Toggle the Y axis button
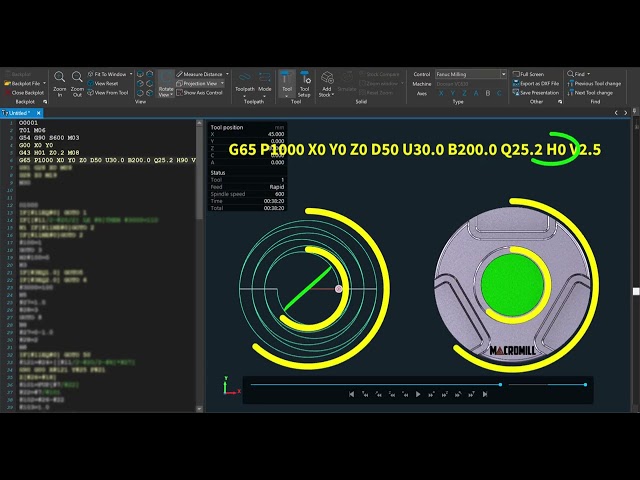 tap(453, 93)
